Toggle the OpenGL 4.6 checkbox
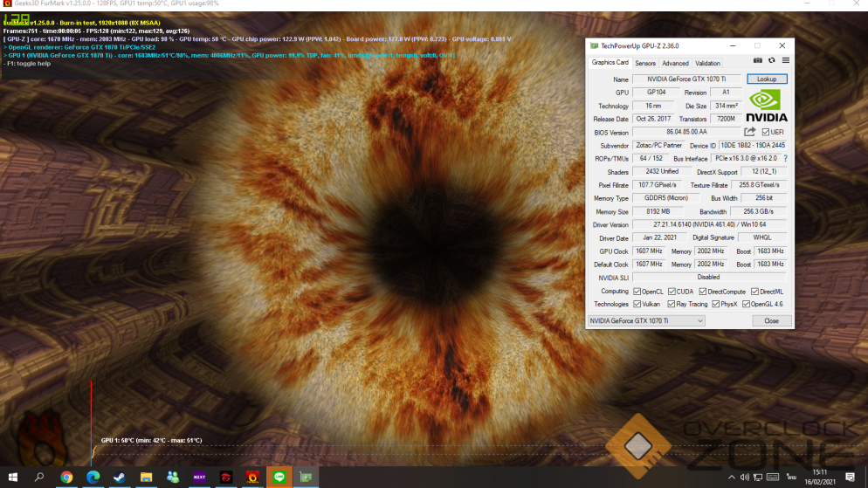868x488 pixels. 746,305
